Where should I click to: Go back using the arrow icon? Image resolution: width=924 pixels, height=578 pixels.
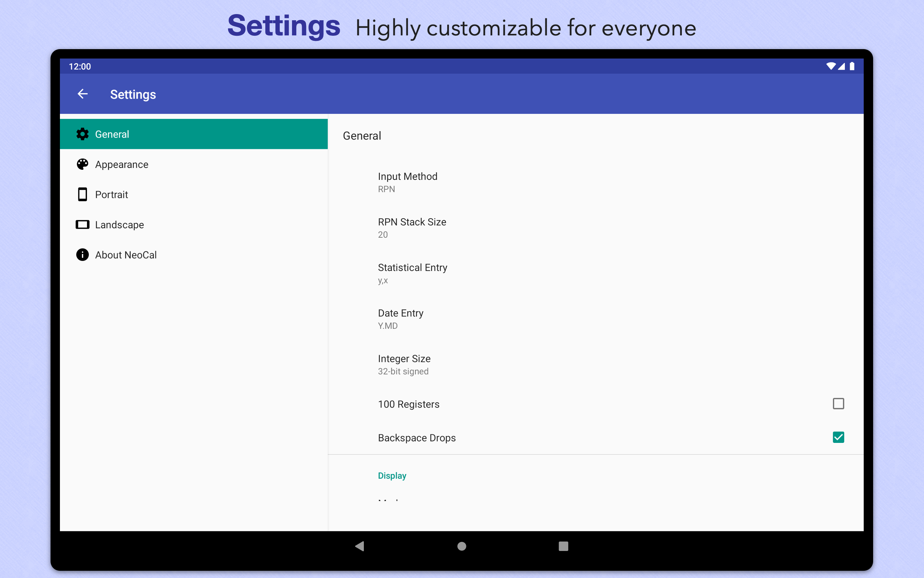pos(82,94)
